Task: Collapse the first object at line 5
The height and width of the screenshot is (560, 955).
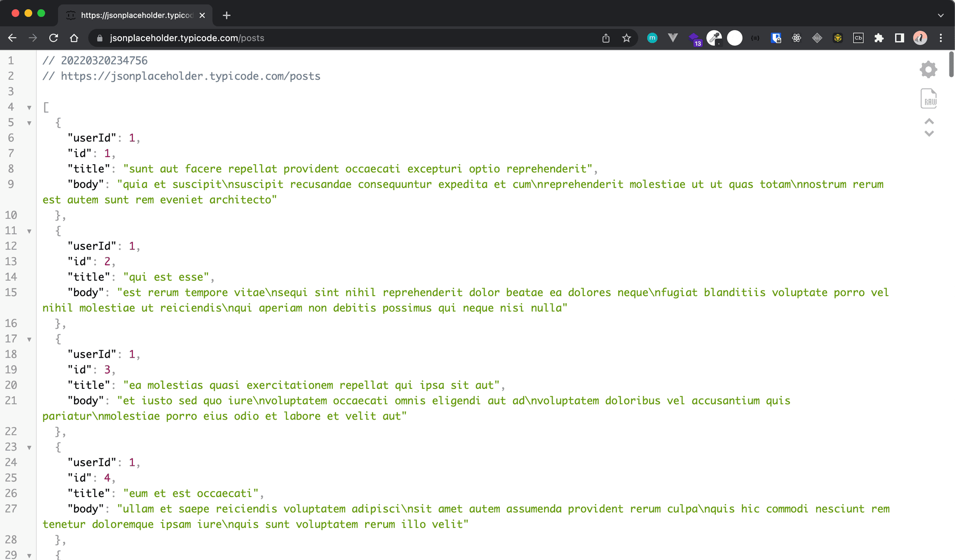Action: coord(29,123)
